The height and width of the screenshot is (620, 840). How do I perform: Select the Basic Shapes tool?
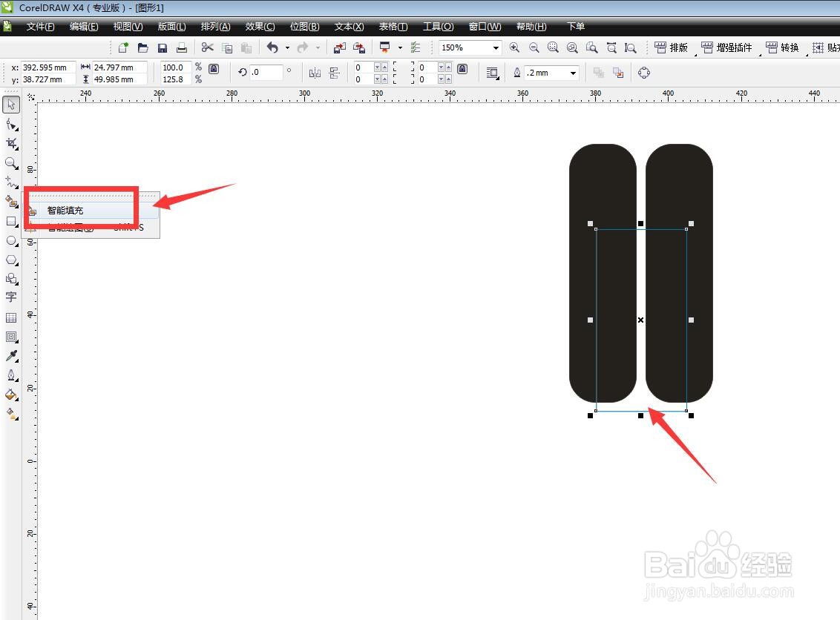tap(11, 278)
